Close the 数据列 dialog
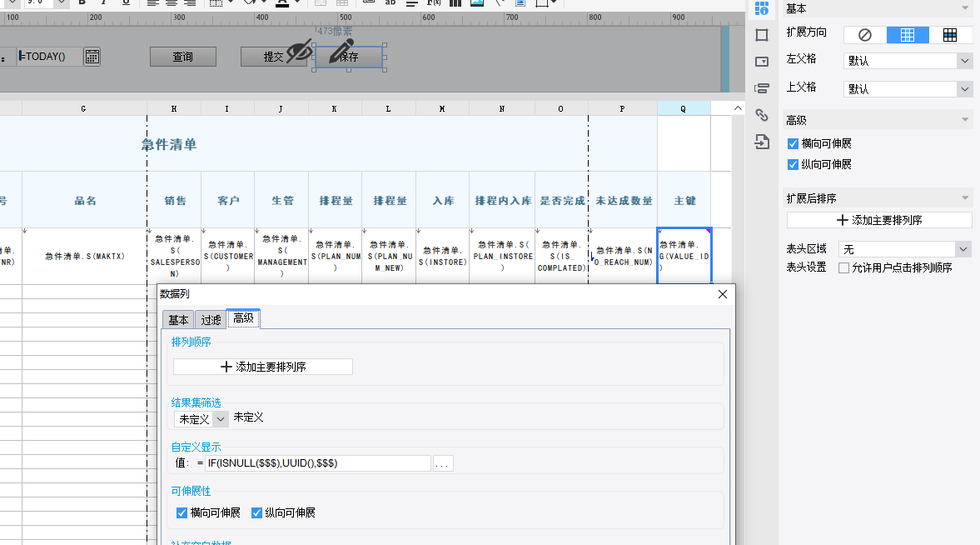The width and height of the screenshot is (980, 545). tap(723, 294)
